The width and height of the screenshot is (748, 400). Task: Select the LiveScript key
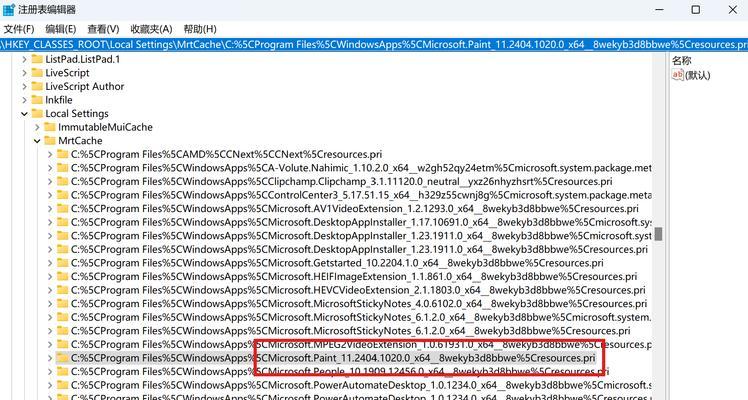pyautogui.click(x=67, y=73)
